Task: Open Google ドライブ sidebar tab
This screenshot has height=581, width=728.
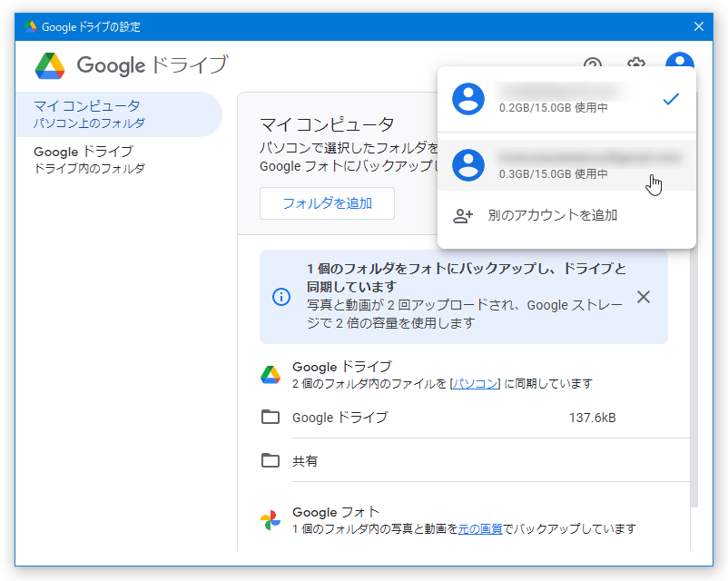Action: coord(119,159)
